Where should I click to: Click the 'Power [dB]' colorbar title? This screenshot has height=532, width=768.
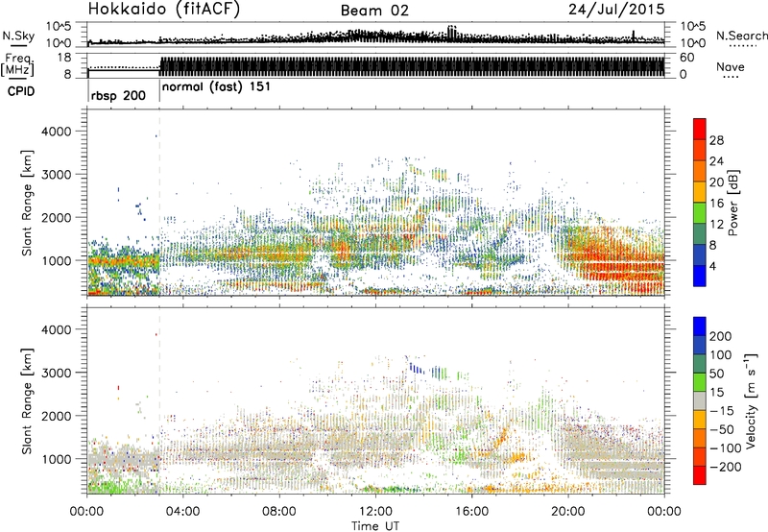(x=733, y=203)
